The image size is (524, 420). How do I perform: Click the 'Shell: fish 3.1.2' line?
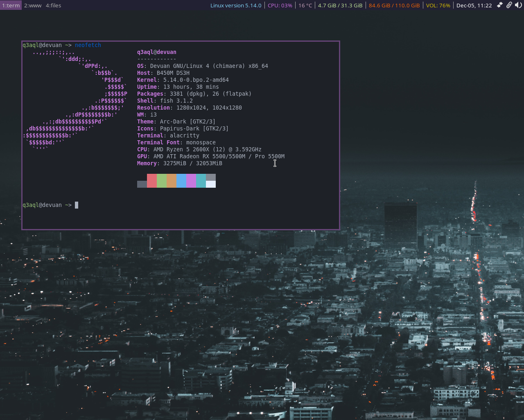[165, 101]
